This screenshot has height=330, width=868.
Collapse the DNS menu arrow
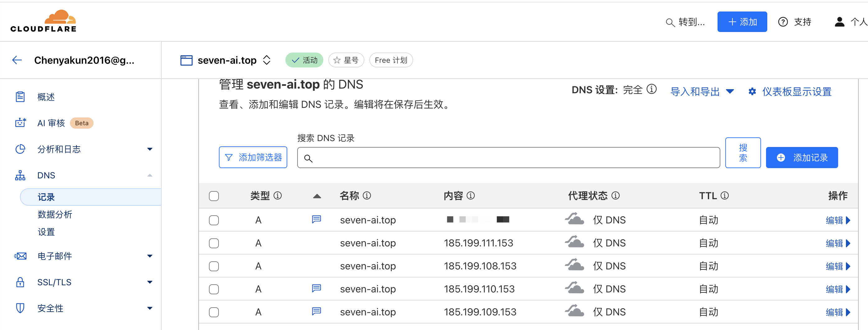click(x=150, y=175)
